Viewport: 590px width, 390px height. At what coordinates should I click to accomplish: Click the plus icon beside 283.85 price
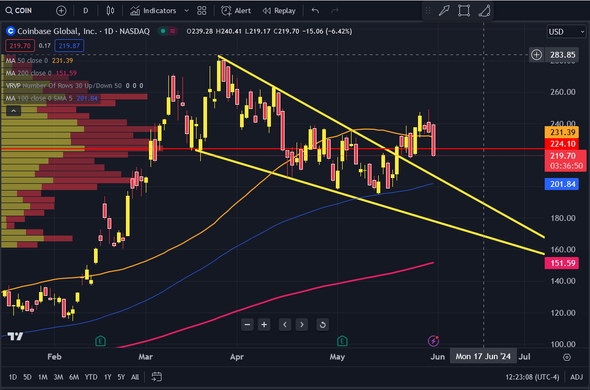(536, 55)
